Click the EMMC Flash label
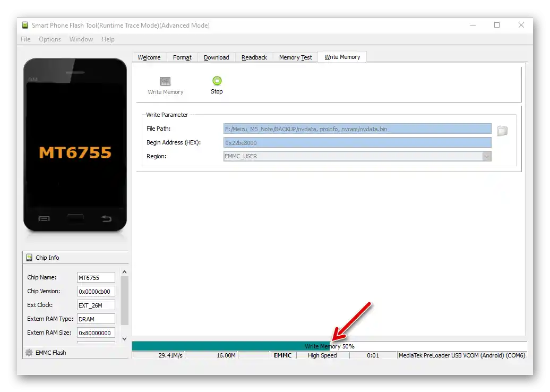Image resolution: width=550 pixels, height=392 pixels. [x=50, y=352]
